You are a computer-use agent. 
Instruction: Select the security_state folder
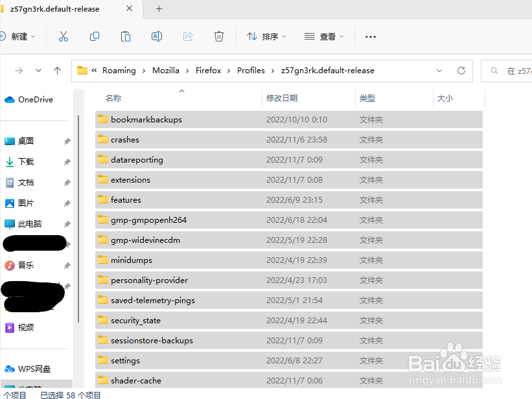[289, 320]
